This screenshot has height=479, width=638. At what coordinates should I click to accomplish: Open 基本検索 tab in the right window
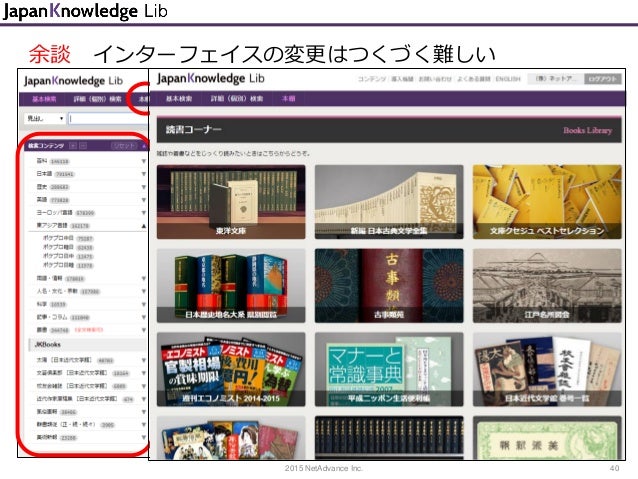click(x=179, y=98)
